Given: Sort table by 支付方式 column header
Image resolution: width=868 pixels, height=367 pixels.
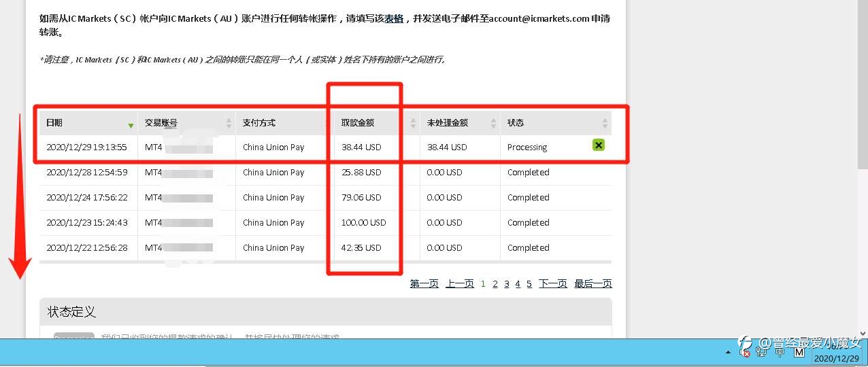Looking at the screenshot, I should (x=284, y=123).
